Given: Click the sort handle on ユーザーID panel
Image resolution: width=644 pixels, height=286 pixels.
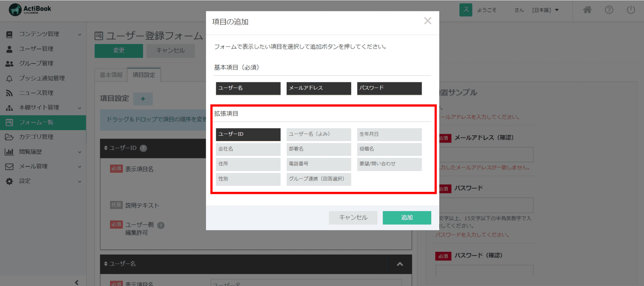Looking at the screenshot, I should pyautogui.click(x=106, y=148).
